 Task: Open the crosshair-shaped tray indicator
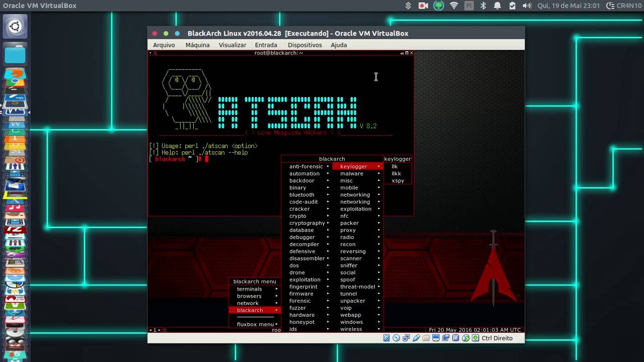click(408, 6)
